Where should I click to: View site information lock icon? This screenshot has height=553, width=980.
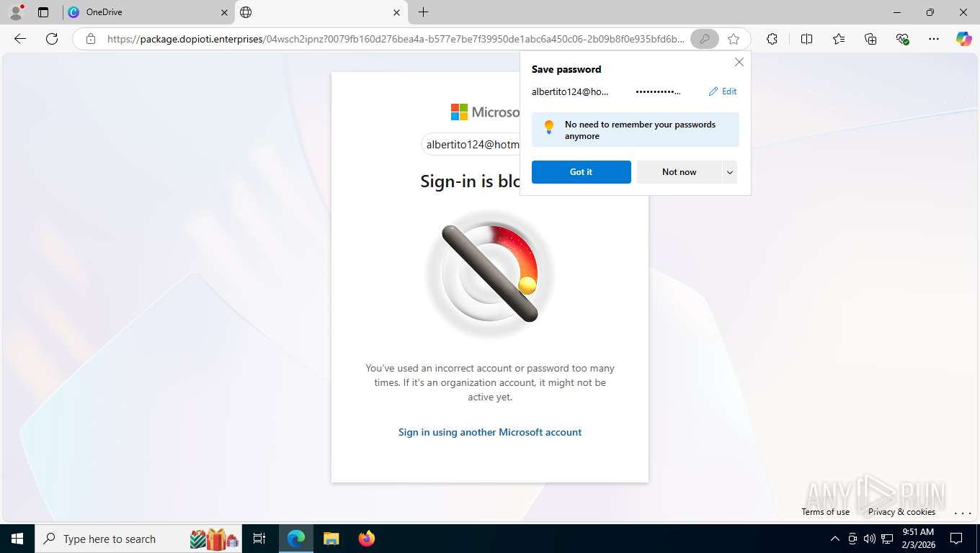tap(91, 39)
